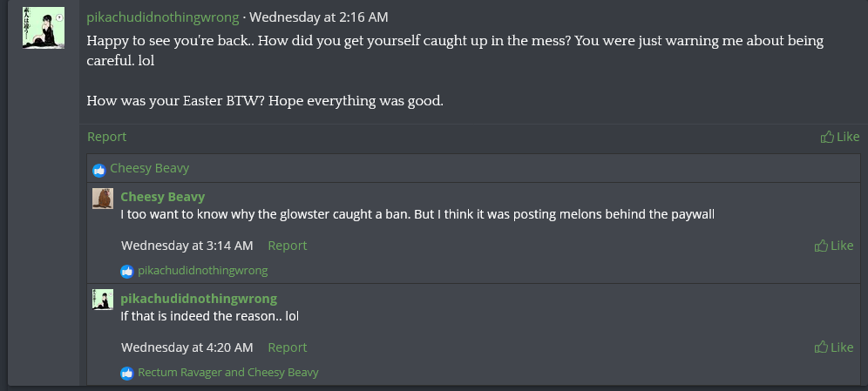The image size is (868, 391).
Task: View Rectum Ravager and Cheesy Beavy reactions
Action: pos(228,373)
